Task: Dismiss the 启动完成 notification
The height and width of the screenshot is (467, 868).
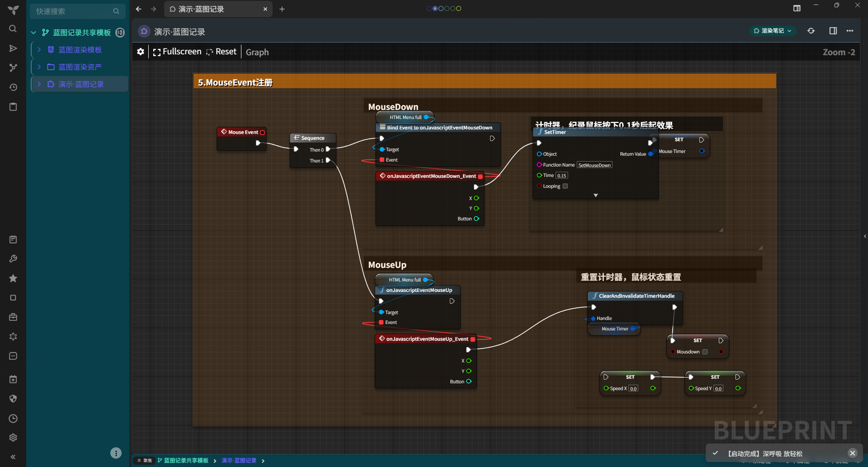Action: (853, 453)
